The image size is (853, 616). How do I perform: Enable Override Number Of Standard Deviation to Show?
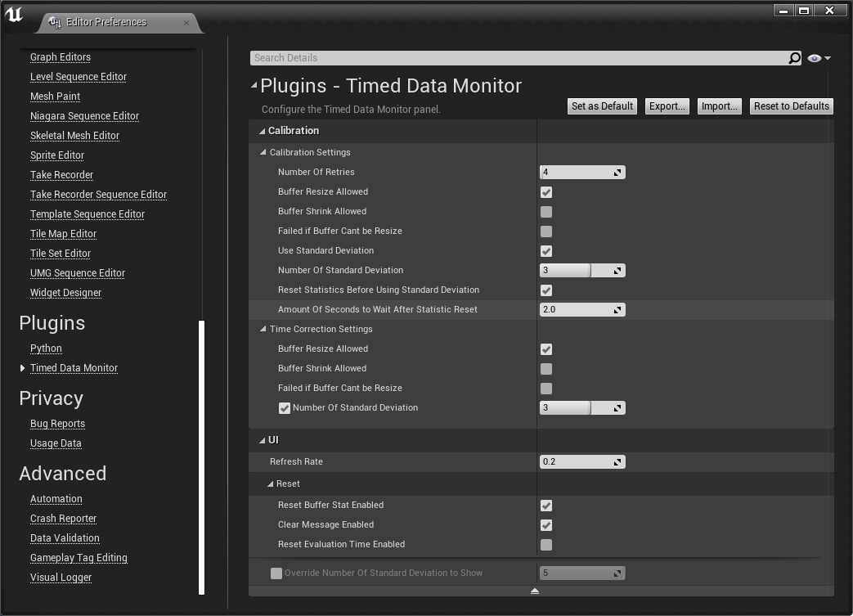point(276,573)
